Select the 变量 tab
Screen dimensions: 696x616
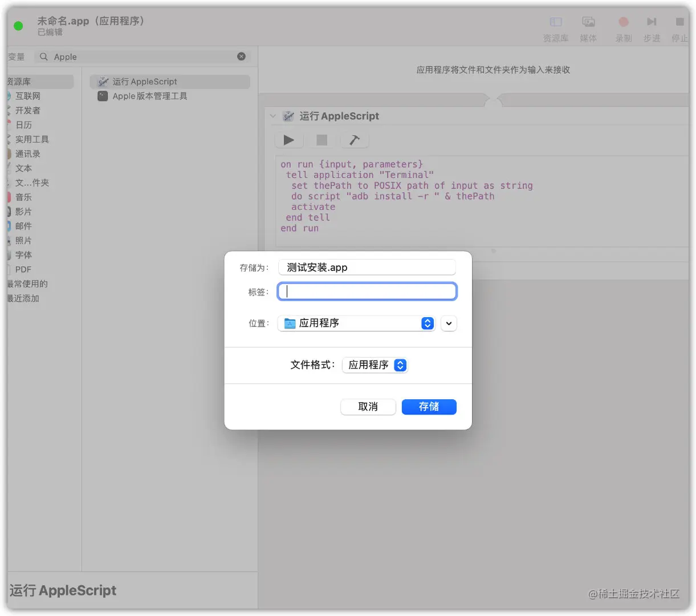click(16, 56)
